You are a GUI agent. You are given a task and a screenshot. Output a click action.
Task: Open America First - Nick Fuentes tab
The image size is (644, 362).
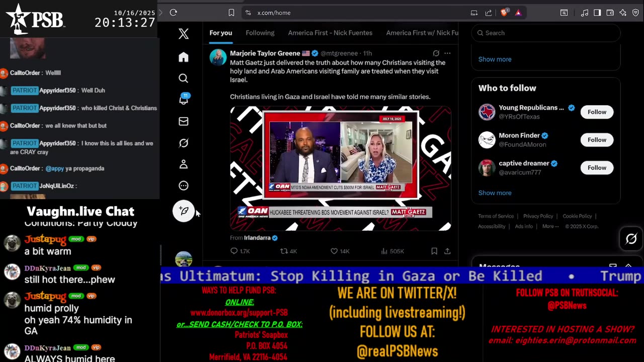click(330, 33)
